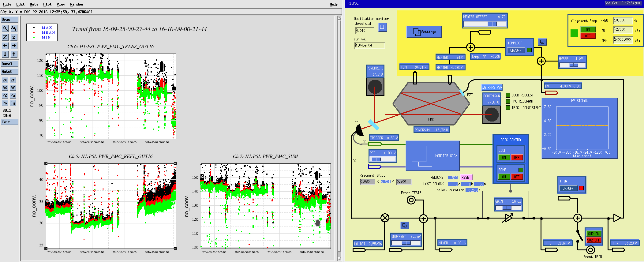Screen dimensions: 644x262
Task: Click the AutoT button
Action: coord(9,64)
